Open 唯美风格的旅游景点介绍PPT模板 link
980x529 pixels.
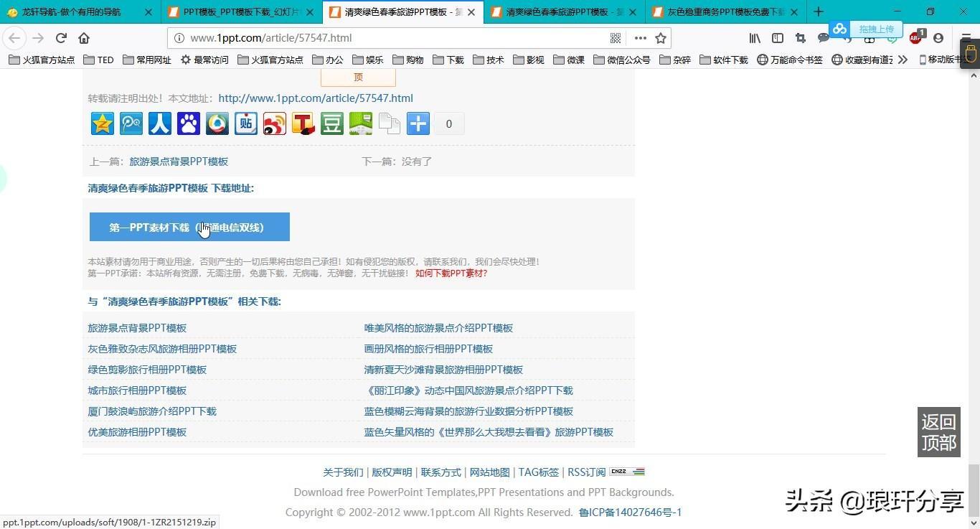point(438,328)
